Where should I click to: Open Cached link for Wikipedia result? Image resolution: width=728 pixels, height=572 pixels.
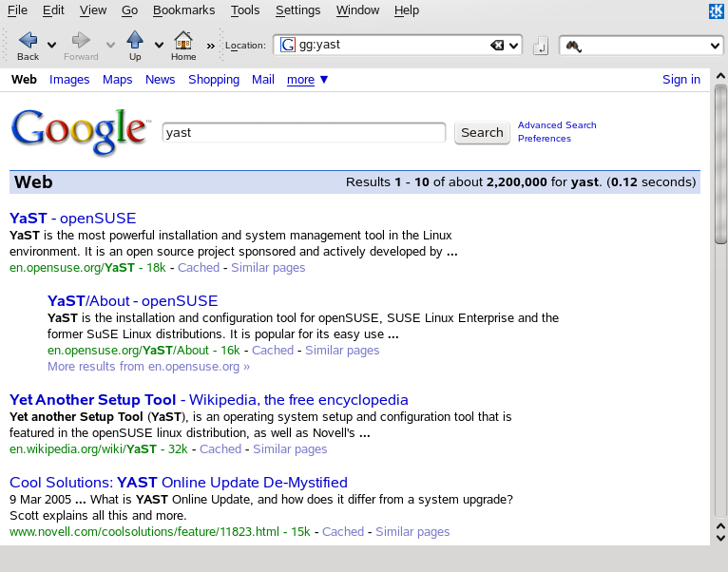coord(220,449)
